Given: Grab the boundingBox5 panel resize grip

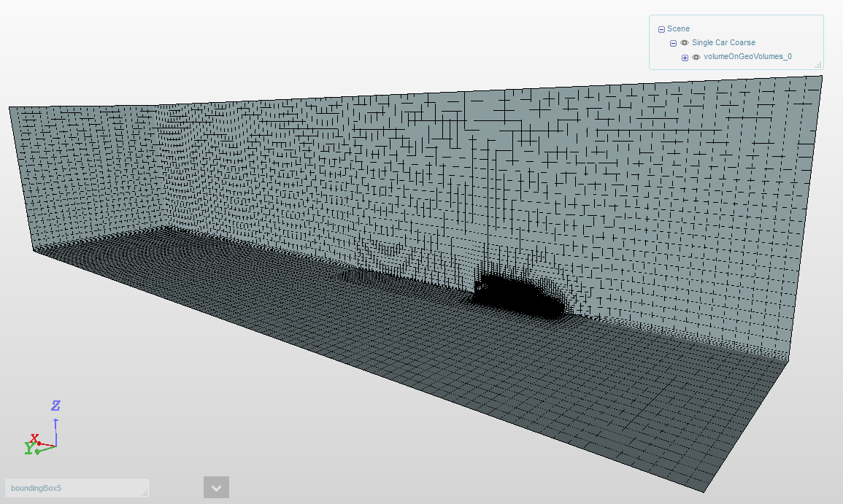Looking at the screenshot, I should pos(145,493).
